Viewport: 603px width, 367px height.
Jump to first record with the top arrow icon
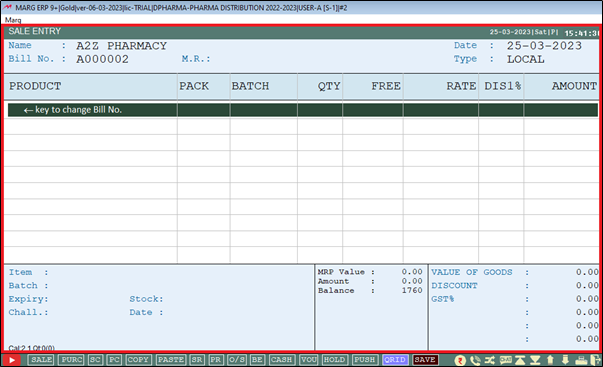[520, 360]
